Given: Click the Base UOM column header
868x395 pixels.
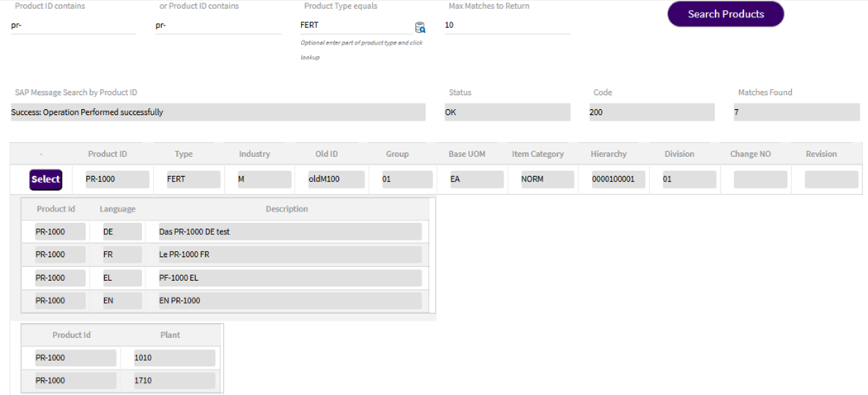Looking at the screenshot, I should tap(467, 154).
